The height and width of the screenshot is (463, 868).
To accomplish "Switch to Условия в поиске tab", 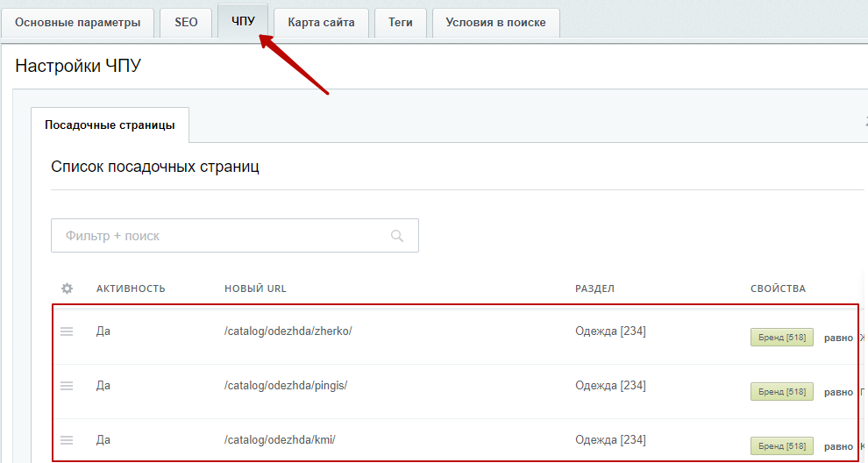I will [495, 23].
